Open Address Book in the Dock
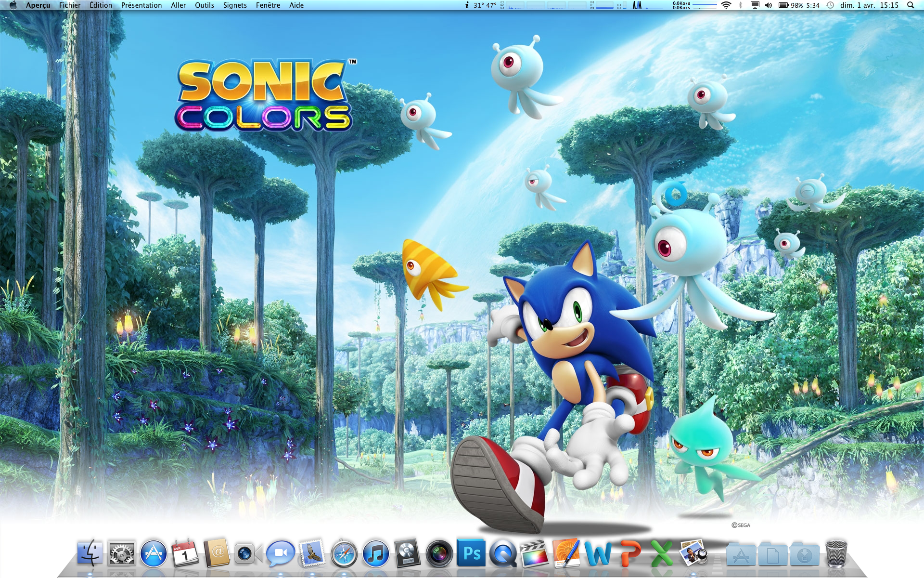The width and height of the screenshot is (924, 578). [217, 553]
